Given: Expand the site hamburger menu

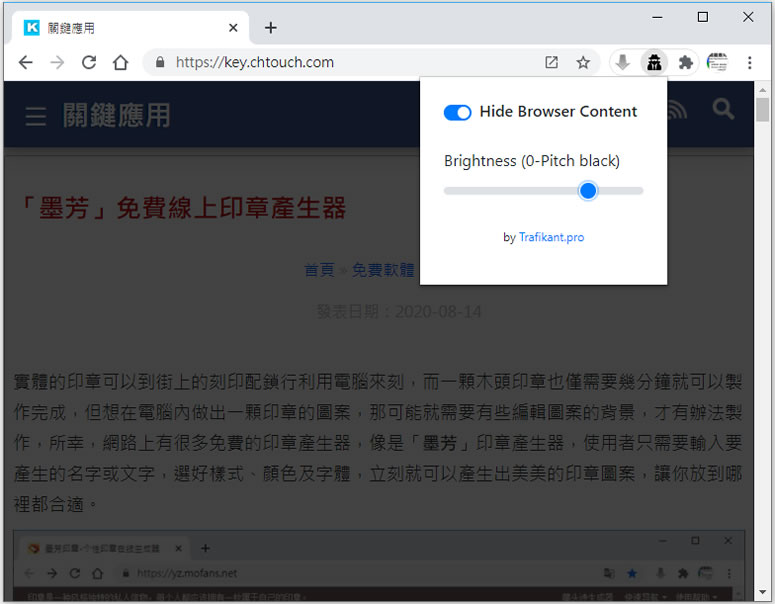Looking at the screenshot, I should tap(36, 117).
